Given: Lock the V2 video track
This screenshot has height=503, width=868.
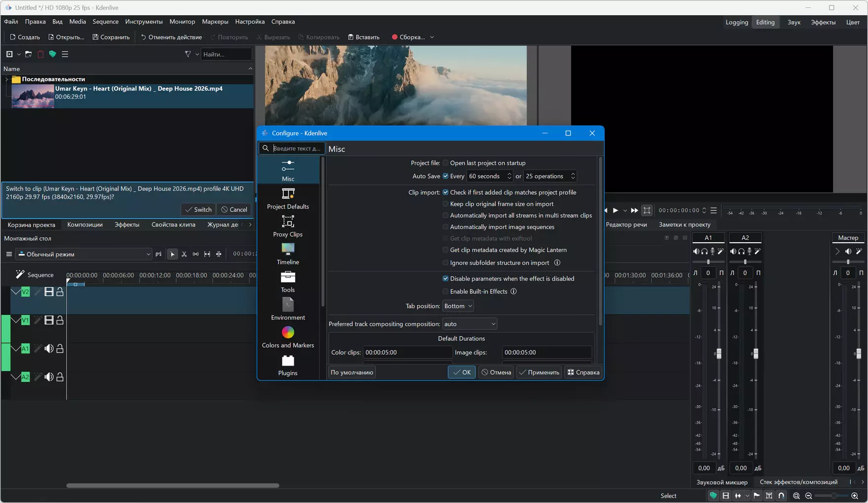Looking at the screenshot, I should click(60, 292).
